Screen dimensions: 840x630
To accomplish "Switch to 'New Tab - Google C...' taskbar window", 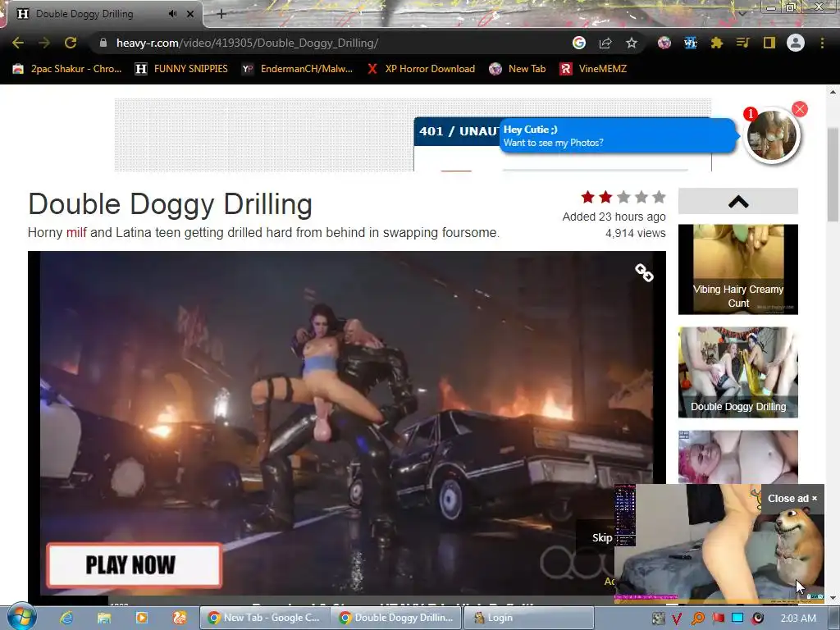I will (x=265, y=618).
